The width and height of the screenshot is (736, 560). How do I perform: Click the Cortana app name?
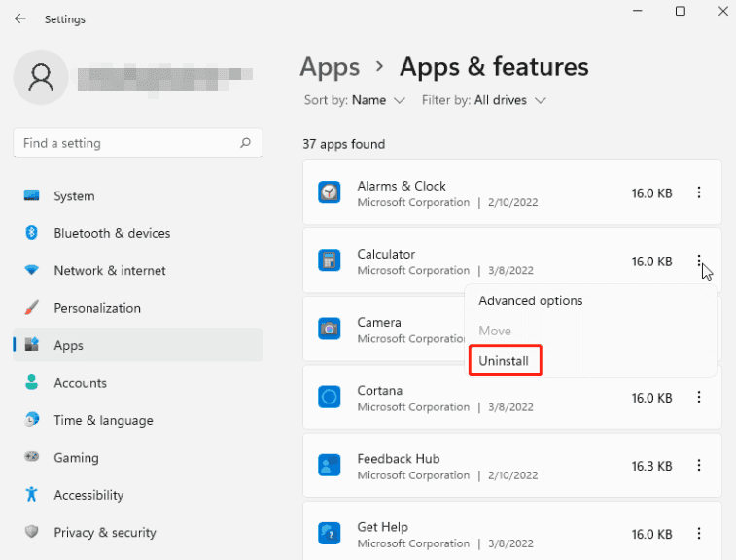380,390
